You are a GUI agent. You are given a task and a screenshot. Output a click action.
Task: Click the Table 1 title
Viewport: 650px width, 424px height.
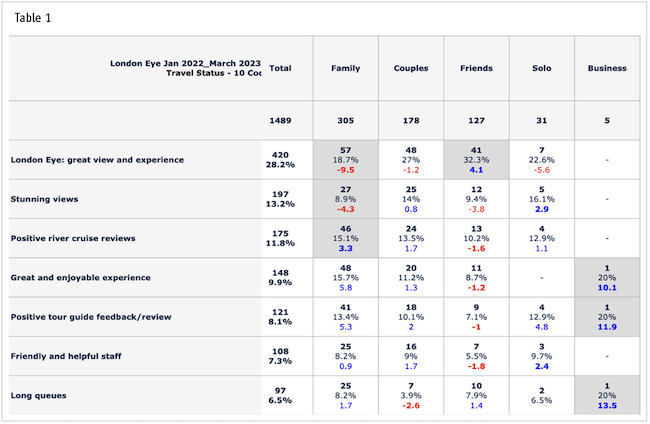coord(29,18)
